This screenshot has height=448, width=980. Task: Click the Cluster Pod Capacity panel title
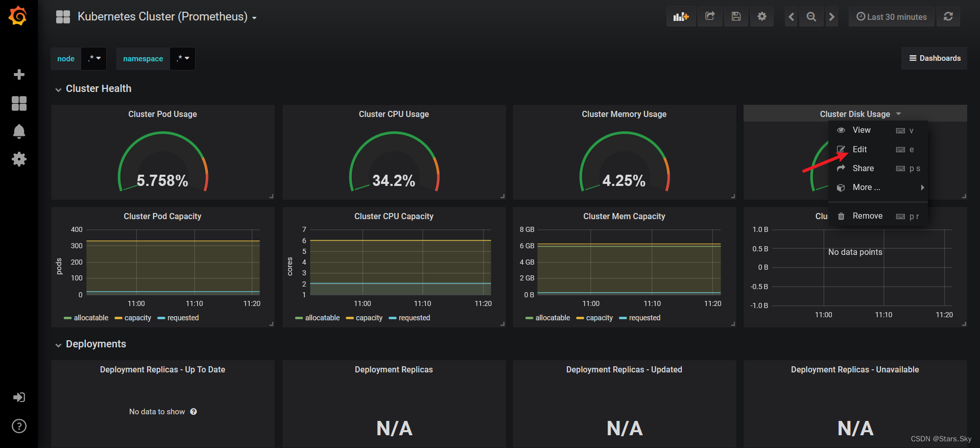tap(162, 217)
